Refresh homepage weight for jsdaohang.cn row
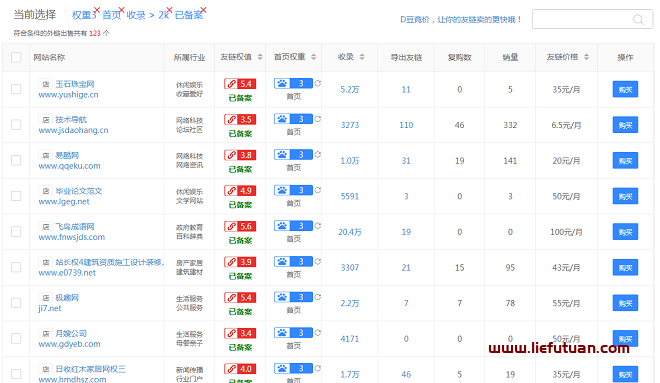This screenshot has height=383, width=660. 317,119
